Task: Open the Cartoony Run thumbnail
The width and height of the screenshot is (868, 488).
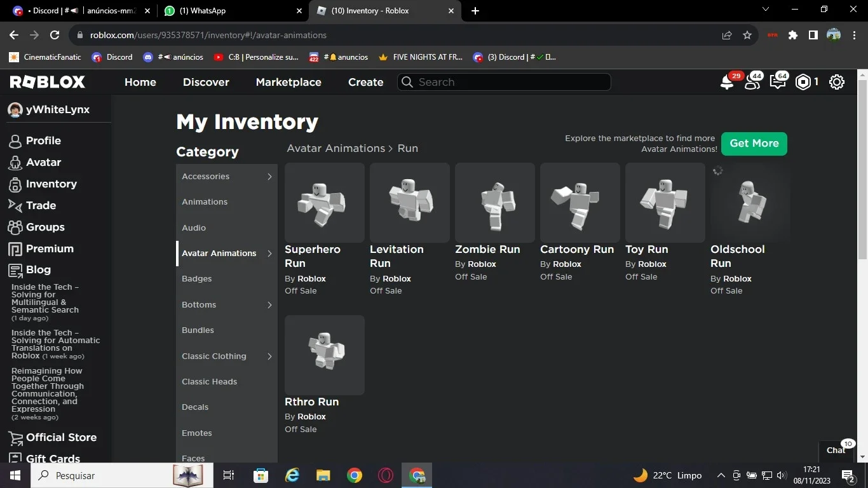Action: coord(580,203)
